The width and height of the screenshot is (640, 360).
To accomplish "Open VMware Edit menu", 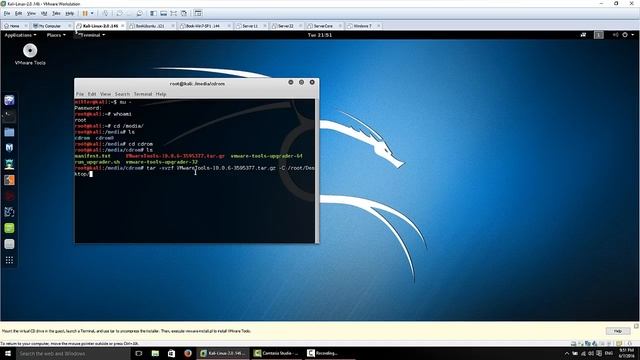I will coord(18,13).
